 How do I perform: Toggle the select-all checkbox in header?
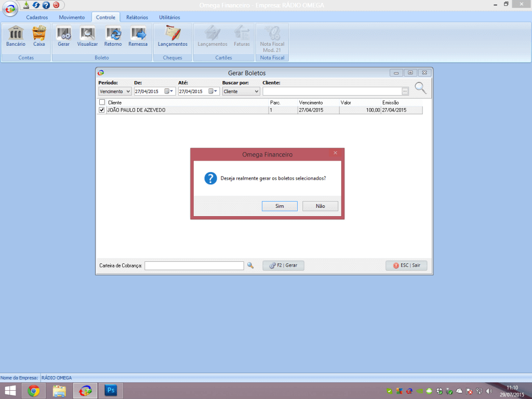click(x=102, y=102)
